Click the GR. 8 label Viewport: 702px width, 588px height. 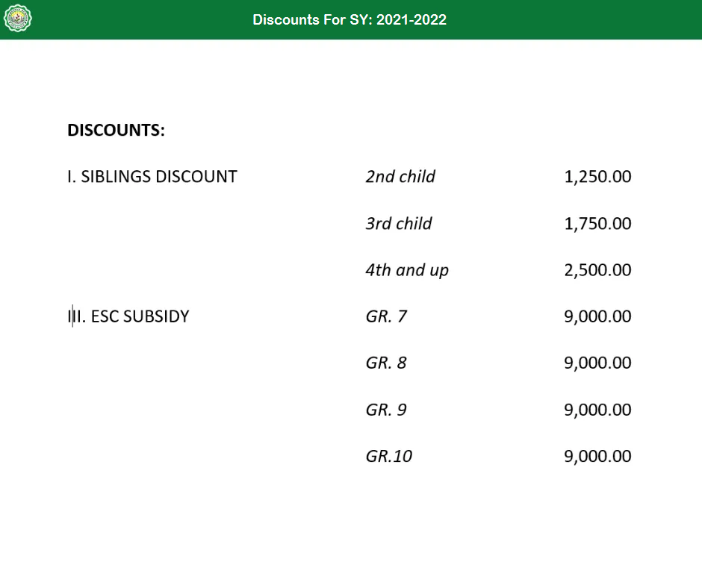click(386, 363)
